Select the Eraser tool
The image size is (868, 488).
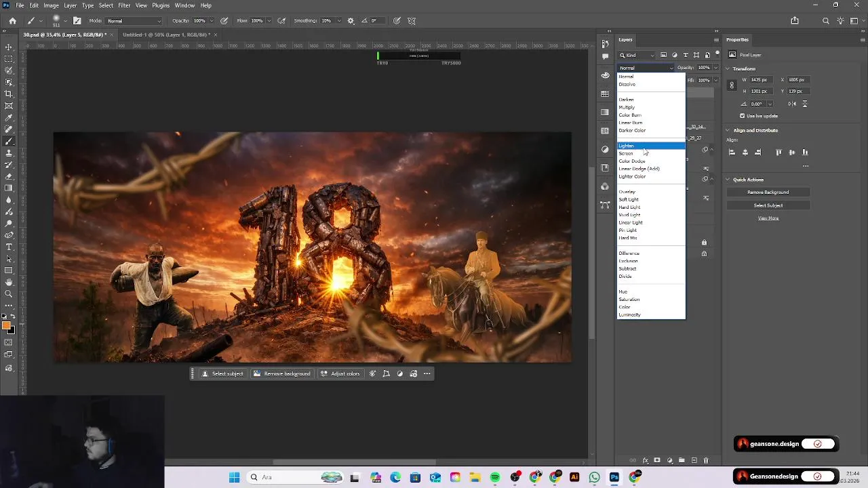click(x=9, y=176)
